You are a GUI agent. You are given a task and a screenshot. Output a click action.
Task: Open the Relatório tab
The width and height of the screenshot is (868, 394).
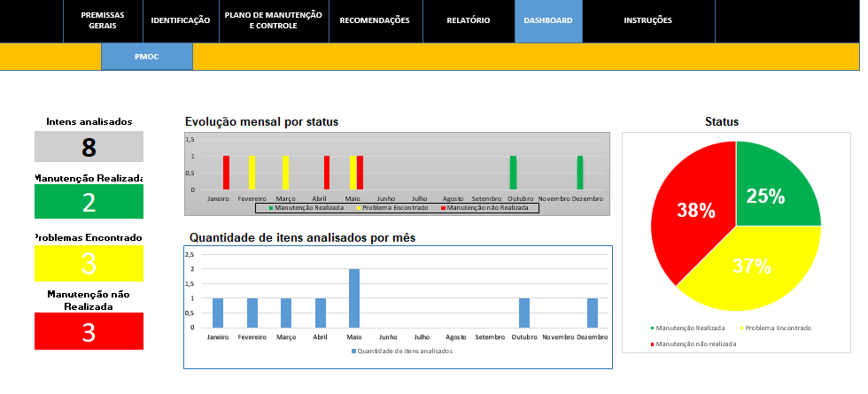pyautogui.click(x=468, y=21)
